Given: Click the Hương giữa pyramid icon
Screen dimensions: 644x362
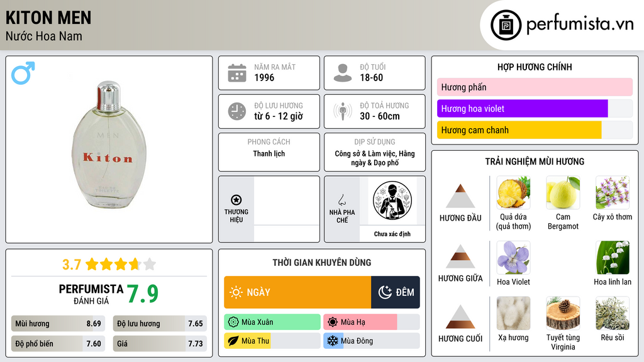Looking at the screenshot, I should click(460, 256).
